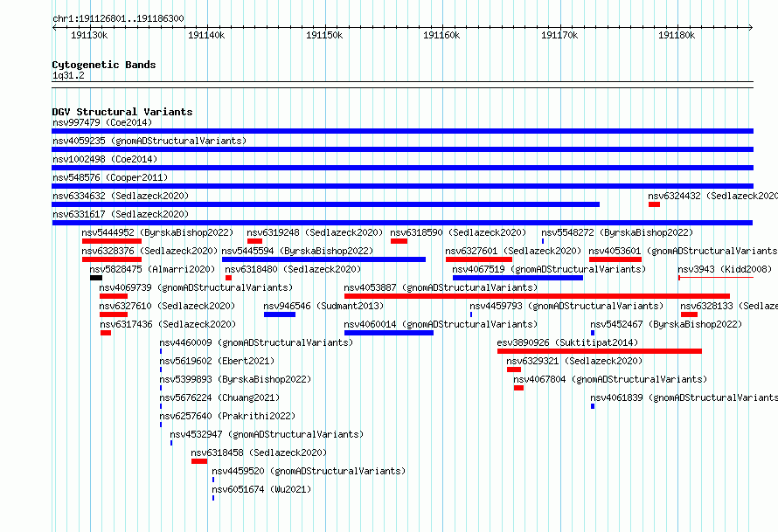Viewport: 778px width, 532px height.
Task: Click the blue bar under nsv946546 (Sudmant2013)
Action: tap(280, 314)
